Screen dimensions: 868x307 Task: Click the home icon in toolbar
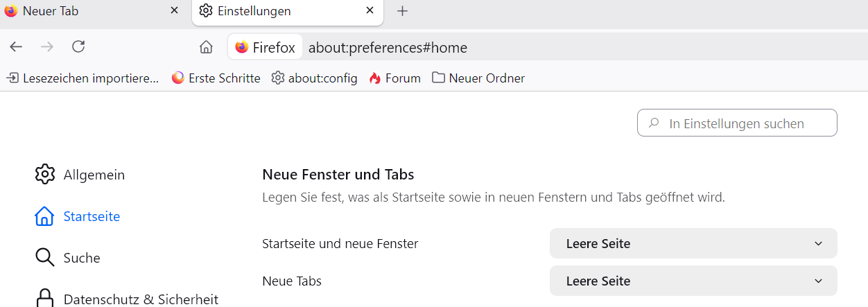tap(206, 47)
